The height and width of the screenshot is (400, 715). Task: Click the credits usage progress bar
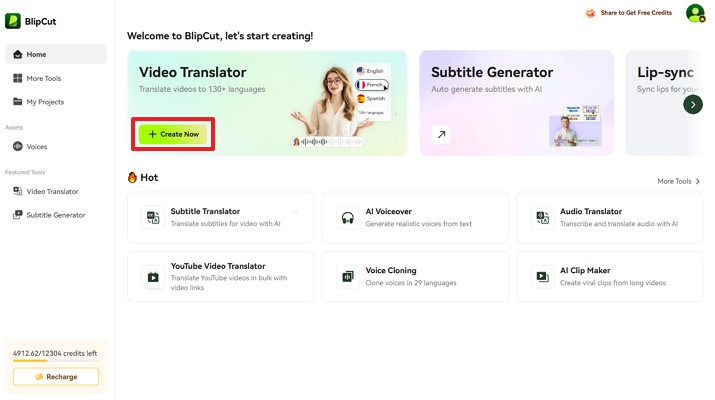pyautogui.click(x=56, y=361)
